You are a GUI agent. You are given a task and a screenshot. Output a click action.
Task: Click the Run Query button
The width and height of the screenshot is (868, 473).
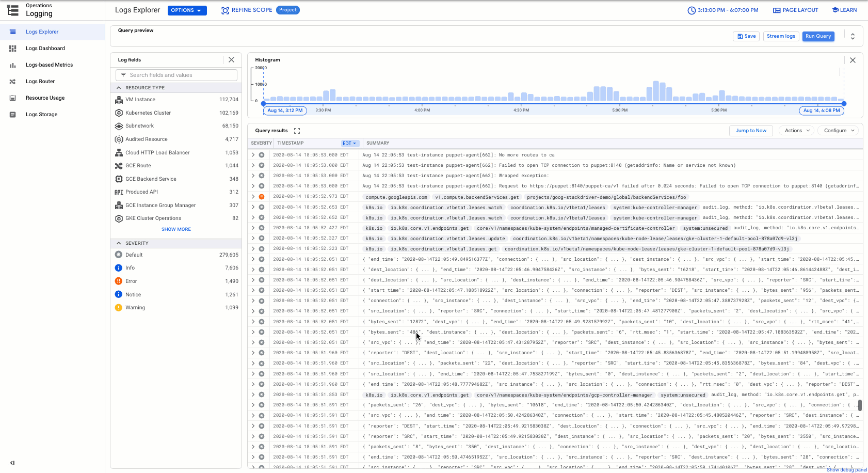point(818,36)
